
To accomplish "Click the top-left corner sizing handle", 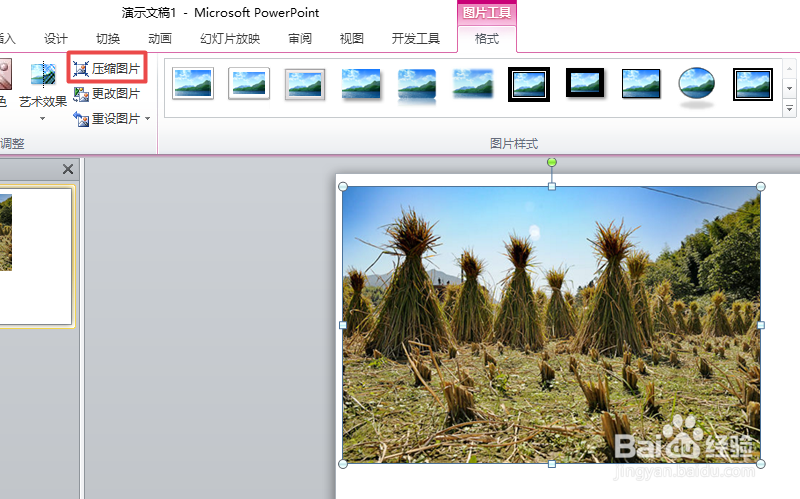I will [x=343, y=187].
